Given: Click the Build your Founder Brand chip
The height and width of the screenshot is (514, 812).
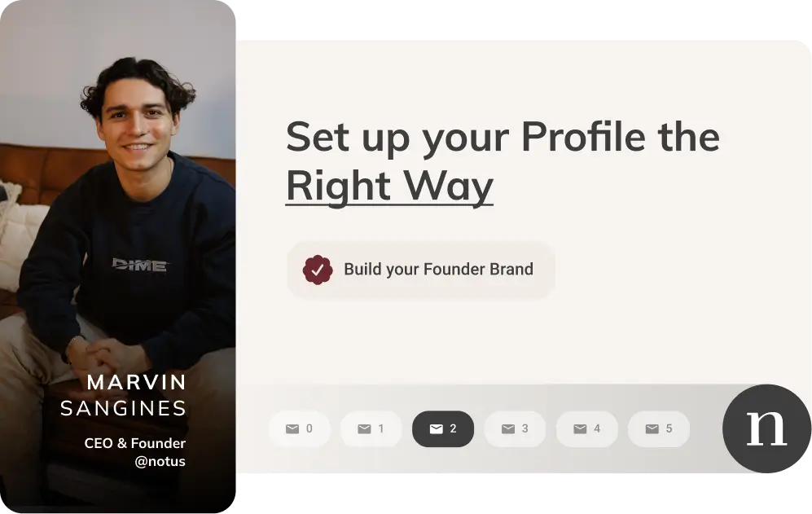Looking at the screenshot, I should pos(421,270).
